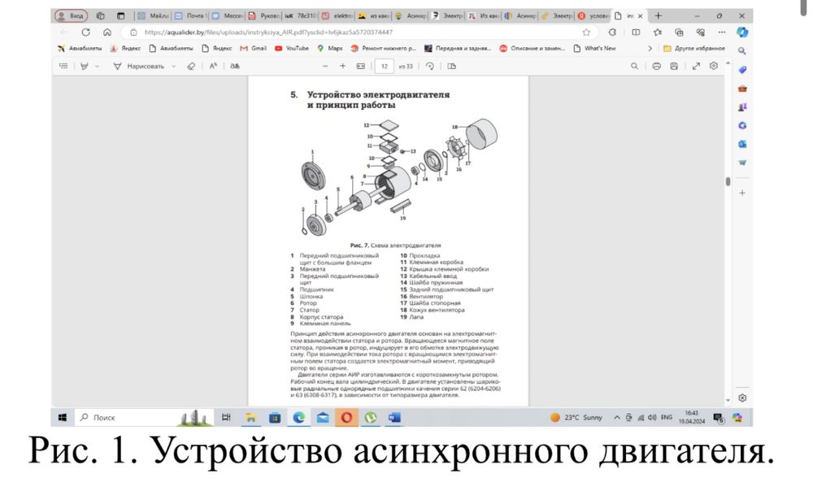Open the Maps bookmark

[x=330, y=48]
